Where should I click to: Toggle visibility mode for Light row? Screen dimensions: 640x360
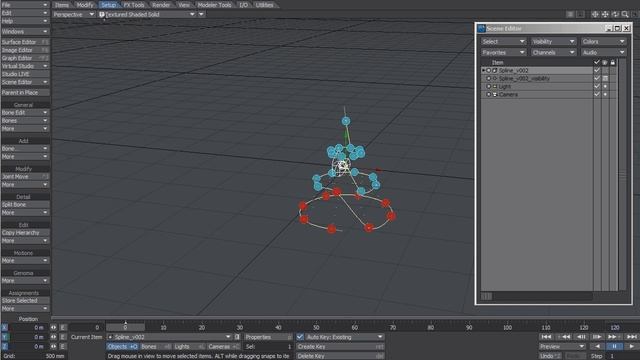coord(605,87)
